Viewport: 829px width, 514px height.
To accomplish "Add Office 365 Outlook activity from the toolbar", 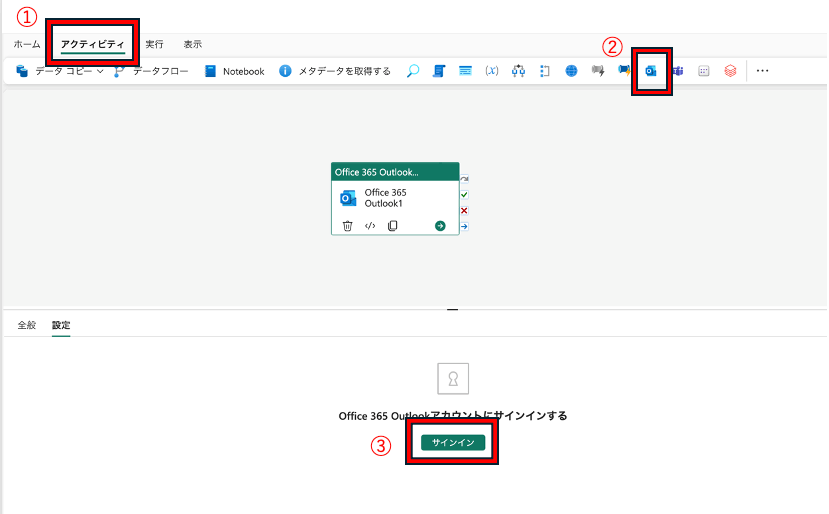I will (x=651, y=71).
